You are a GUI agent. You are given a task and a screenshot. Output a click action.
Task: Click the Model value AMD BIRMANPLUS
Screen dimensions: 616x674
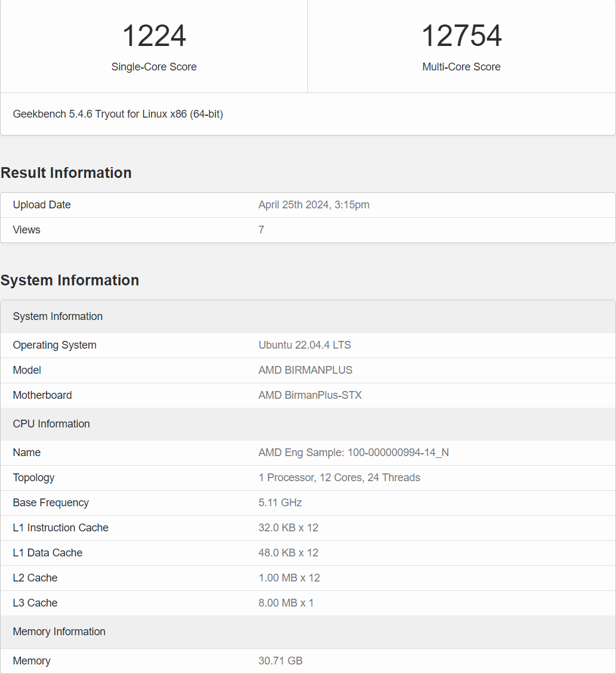pos(305,370)
